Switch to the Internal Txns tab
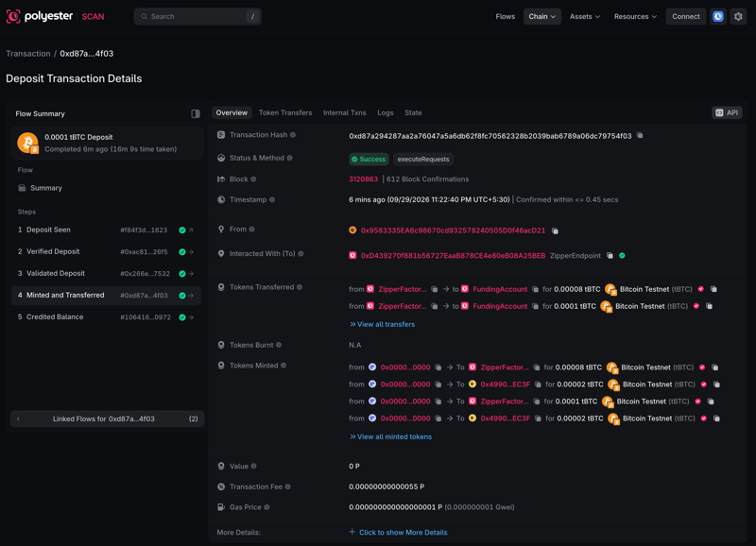The image size is (756, 546). 345,112
